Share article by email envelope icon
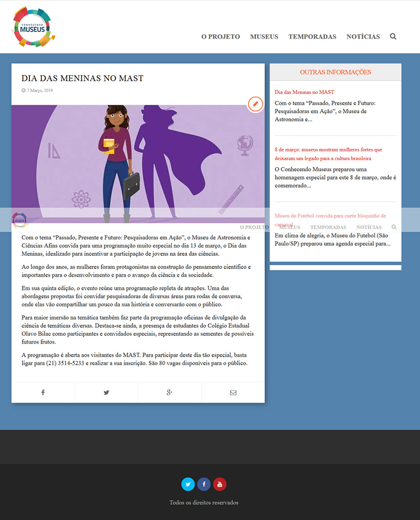Image resolution: width=420 pixels, height=520 pixels. click(233, 392)
